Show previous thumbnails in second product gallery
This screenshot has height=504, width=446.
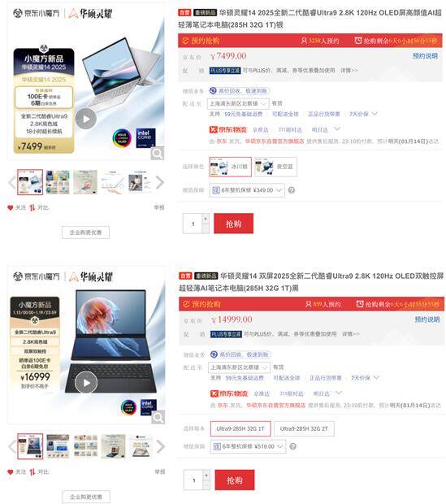click(12, 446)
